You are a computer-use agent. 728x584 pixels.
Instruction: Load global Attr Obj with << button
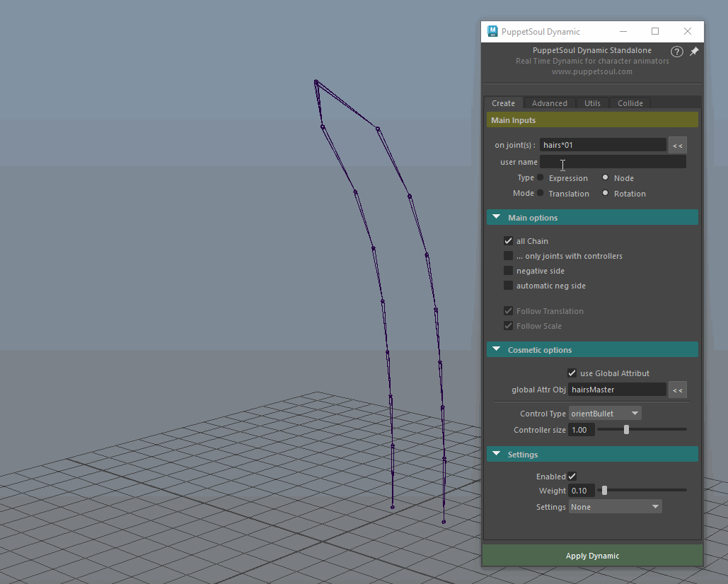tap(677, 390)
